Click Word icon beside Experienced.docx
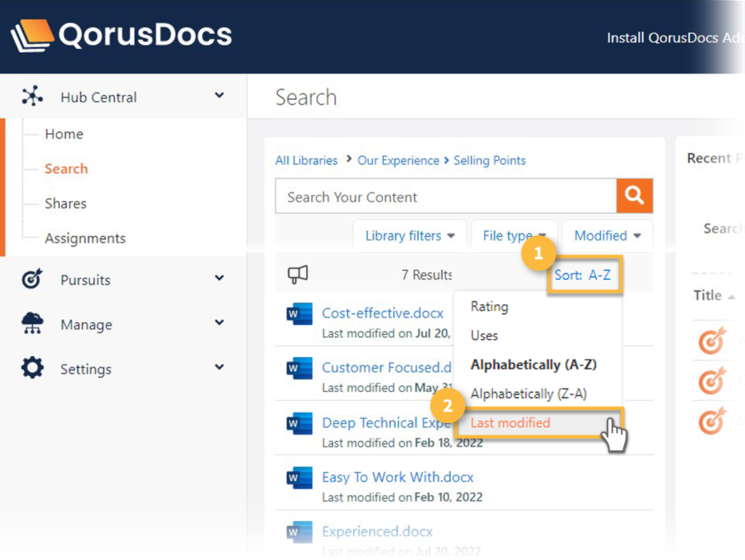 coord(299,532)
